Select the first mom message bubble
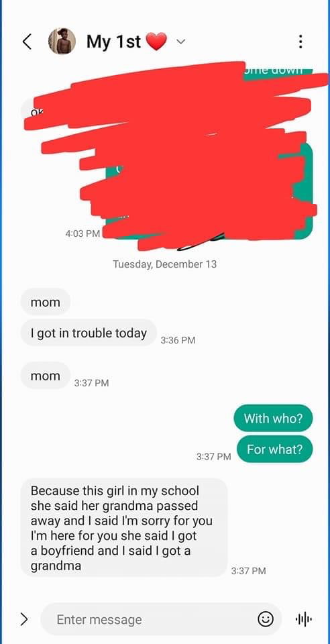 [x=46, y=303]
